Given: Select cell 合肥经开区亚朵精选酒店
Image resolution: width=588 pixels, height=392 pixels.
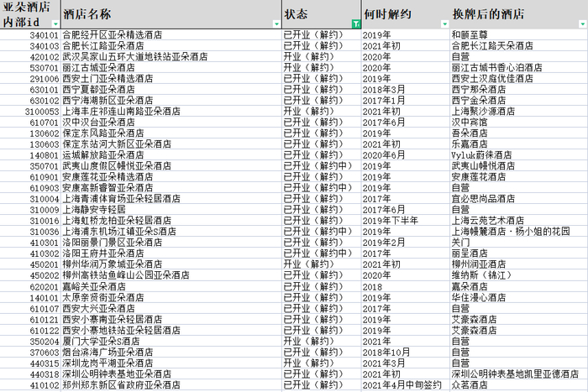Looking at the screenshot, I should [171, 35].
